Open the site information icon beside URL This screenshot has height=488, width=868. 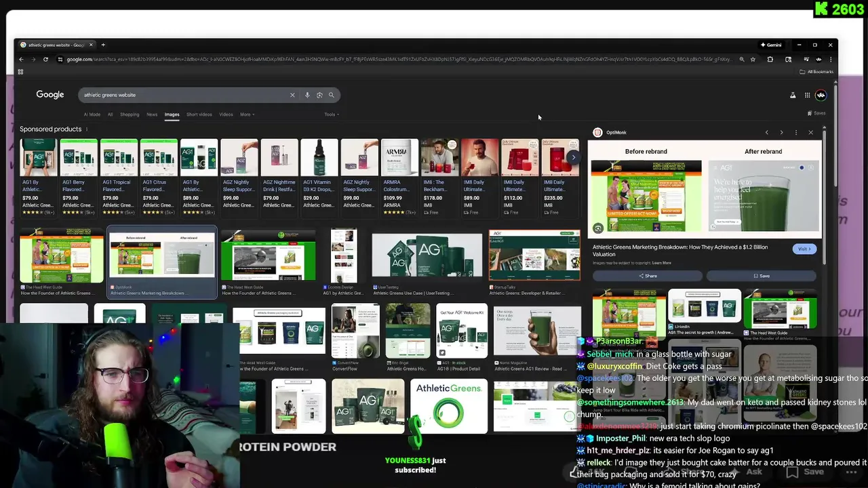[60, 60]
